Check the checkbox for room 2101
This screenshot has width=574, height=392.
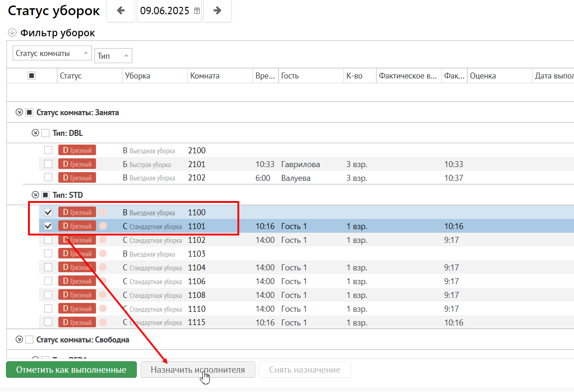[48, 164]
